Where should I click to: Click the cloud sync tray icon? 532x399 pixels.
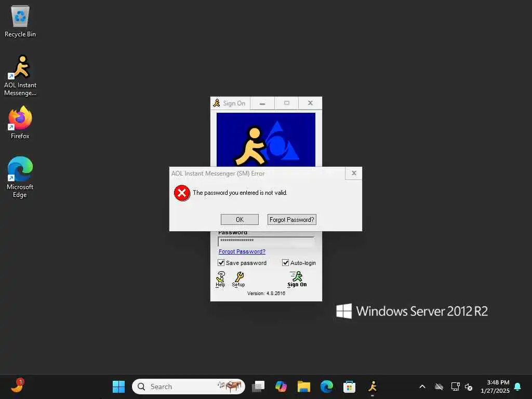click(438, 387)
